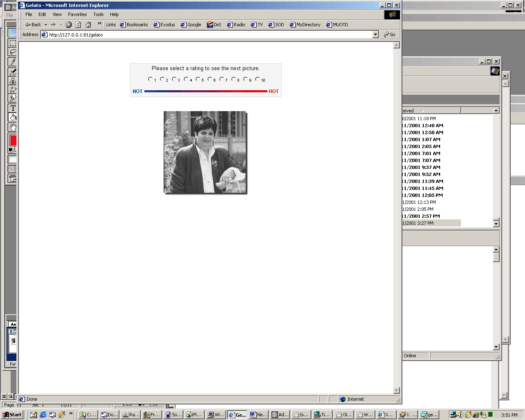The height and width of the screenshot is (420, 525).
Task: Open the Tools menu
Action: click(x=98, y=14)
